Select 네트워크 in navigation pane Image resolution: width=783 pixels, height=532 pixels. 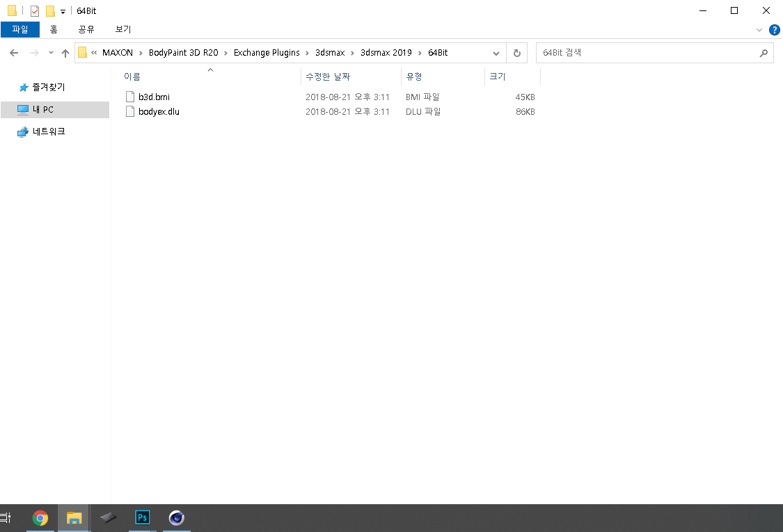pos(49,131)
